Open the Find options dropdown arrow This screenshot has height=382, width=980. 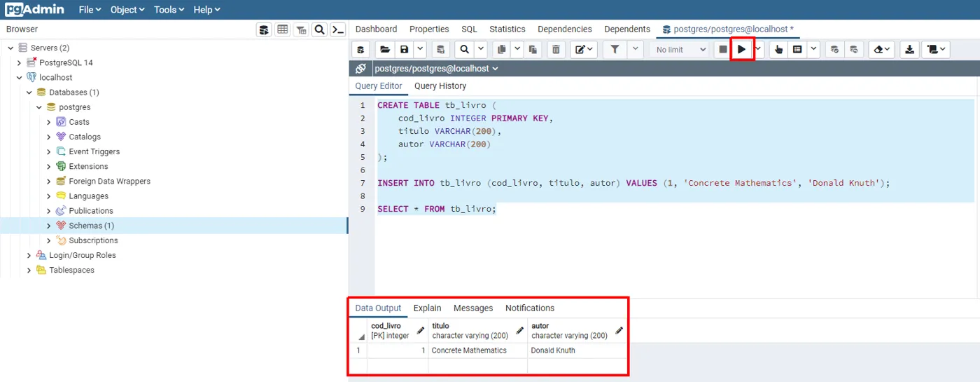[x=481, y=50]
